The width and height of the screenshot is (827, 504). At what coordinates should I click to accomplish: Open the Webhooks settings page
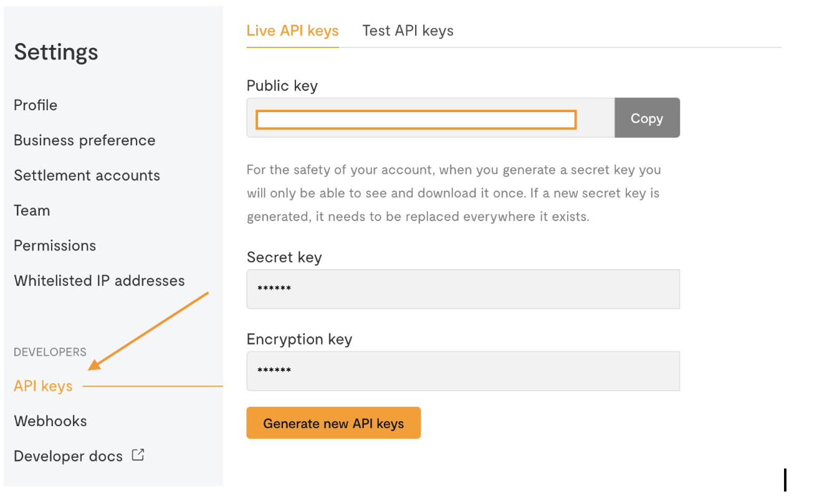click(x=50, y=421)
